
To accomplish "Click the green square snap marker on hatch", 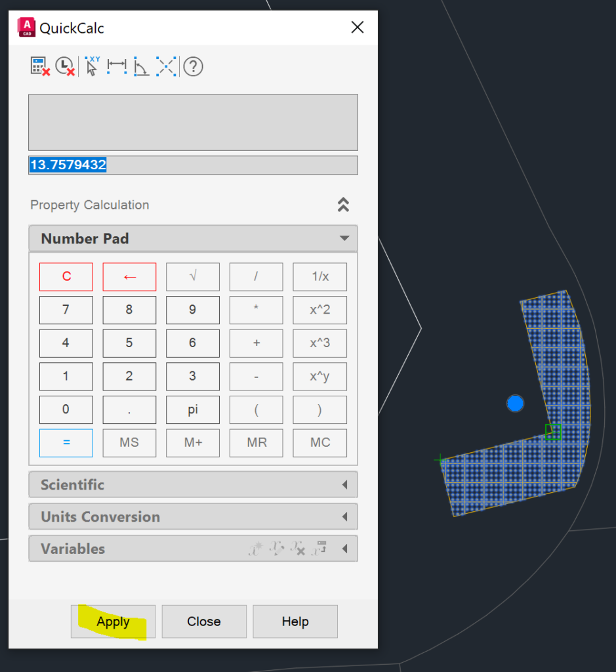I will pyautogui.click(x=553, y=432).
